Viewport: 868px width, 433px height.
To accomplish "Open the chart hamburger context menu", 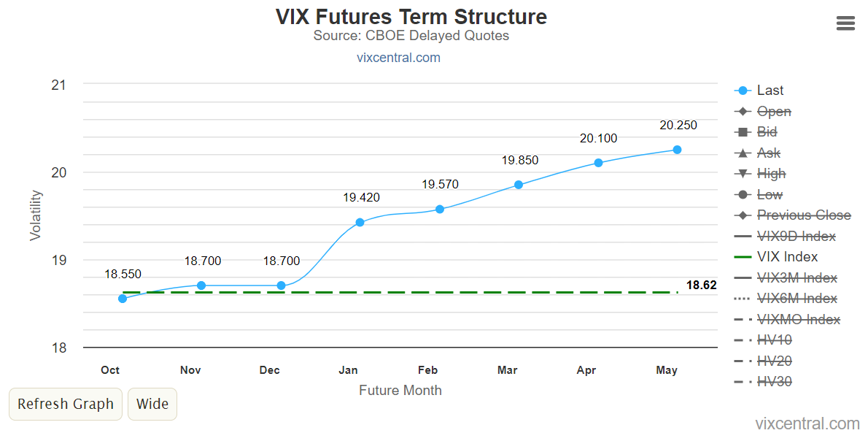I will [x=845, y=23].
